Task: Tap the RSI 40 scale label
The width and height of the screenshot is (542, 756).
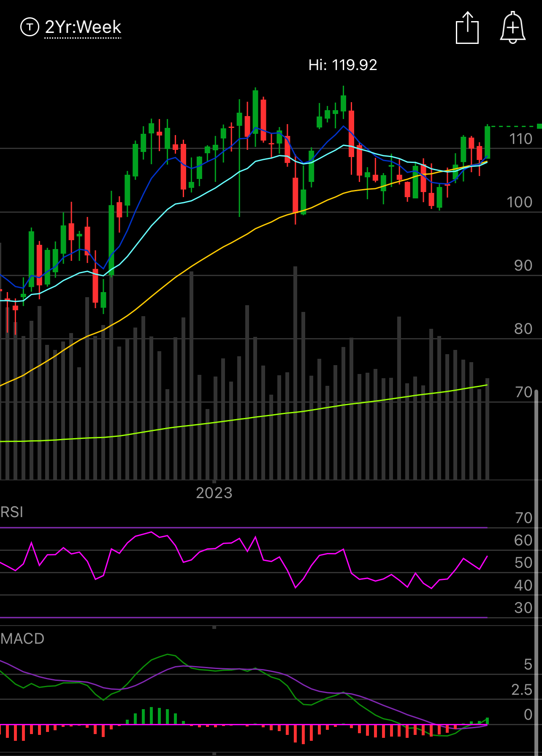Action: click(x=523, y=585)
